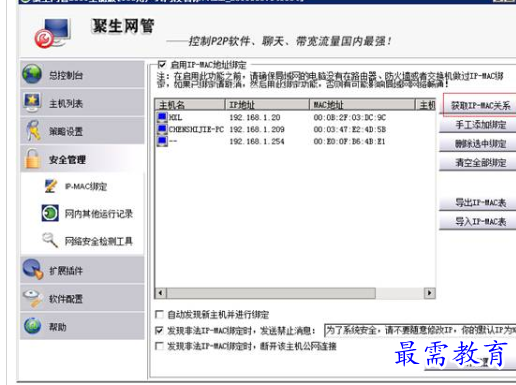516x385 pixels.
Task: Click 清空全部绑定 button
Action: [x=478, y=163]
